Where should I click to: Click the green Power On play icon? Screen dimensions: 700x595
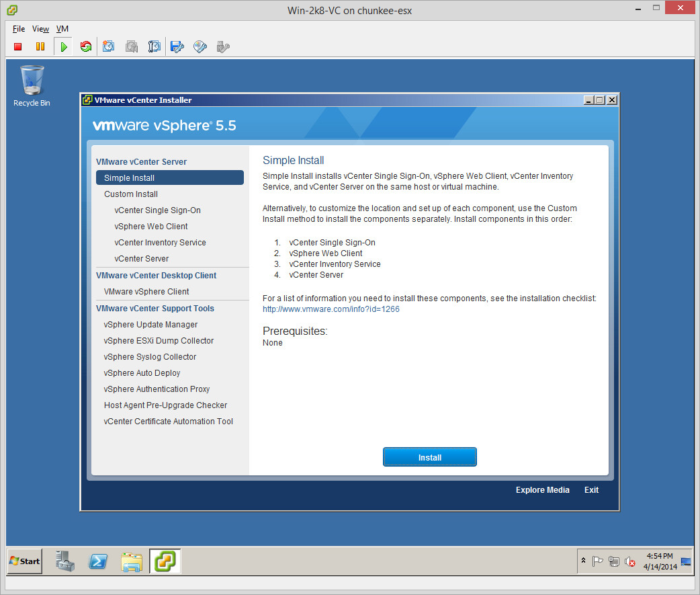tap(63, 46)
